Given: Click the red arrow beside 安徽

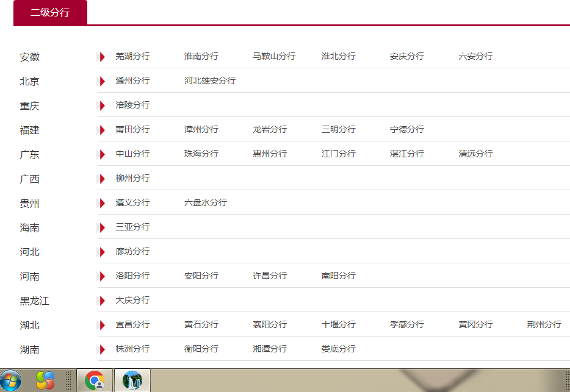Looking at the screenshot, I should pyautogui.click(x=102, y=57).
